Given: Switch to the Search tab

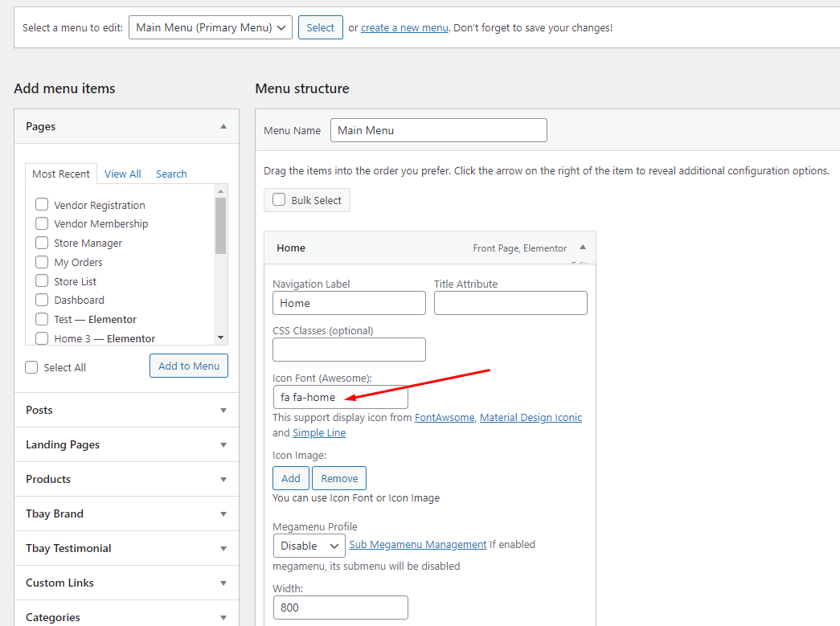Looking at the screenshot, I should pyautogui.click(x=171, y=174).
